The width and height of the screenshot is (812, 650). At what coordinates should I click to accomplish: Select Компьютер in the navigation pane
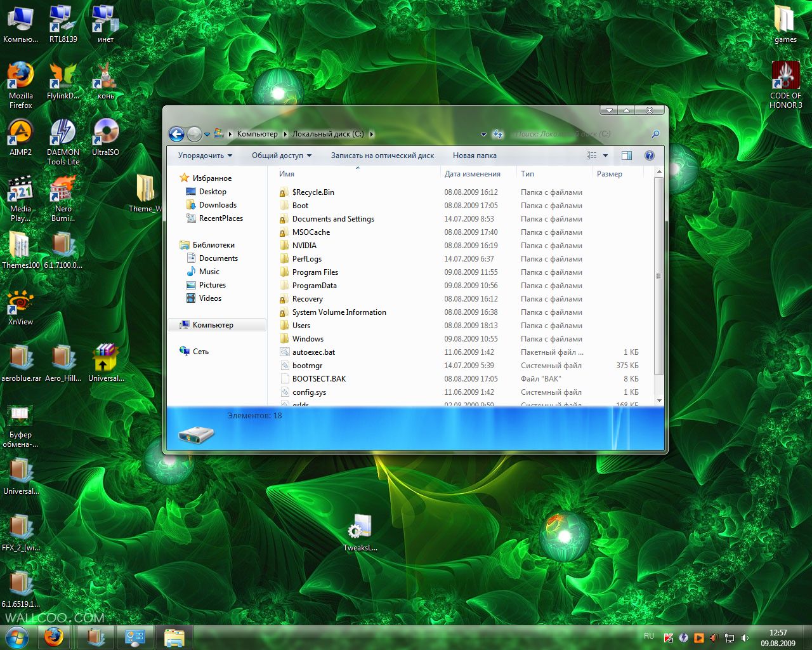213,325
